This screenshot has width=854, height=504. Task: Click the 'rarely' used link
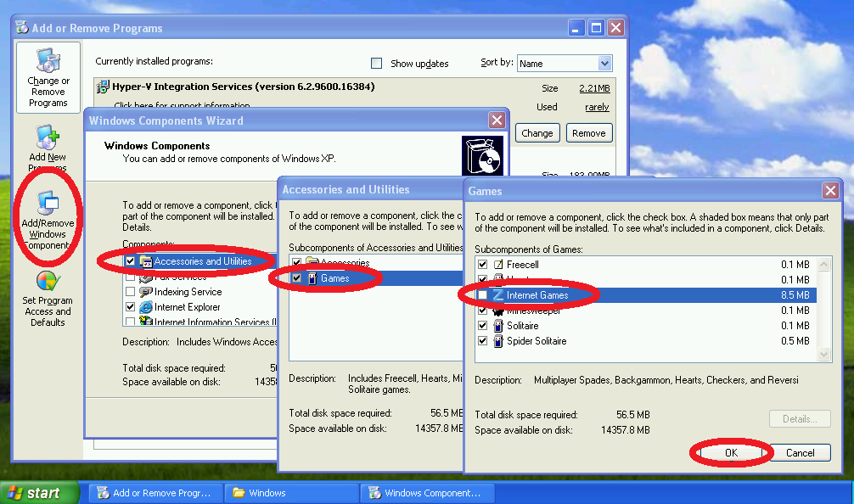coord(597,107)
